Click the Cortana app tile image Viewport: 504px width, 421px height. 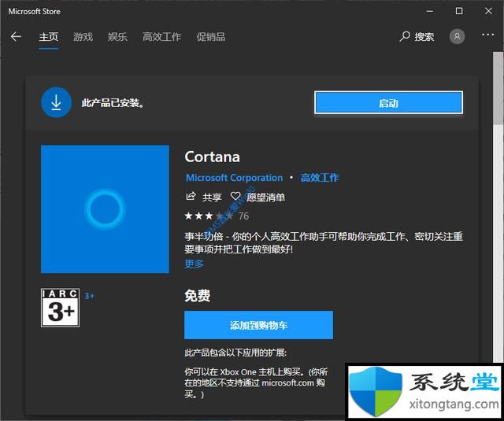point(105,209)
